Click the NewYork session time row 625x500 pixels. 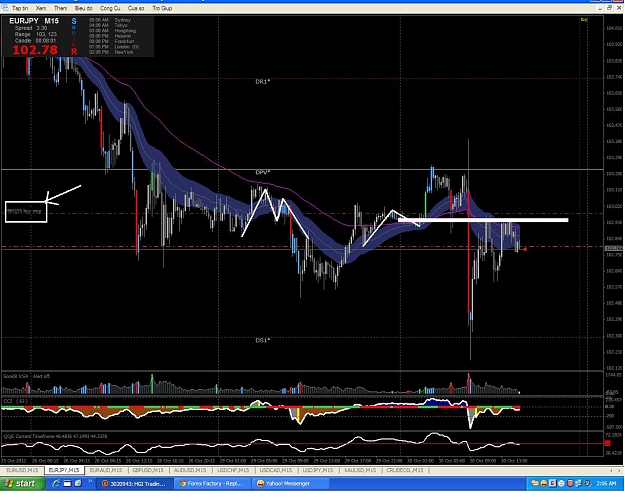click(111, 52)
